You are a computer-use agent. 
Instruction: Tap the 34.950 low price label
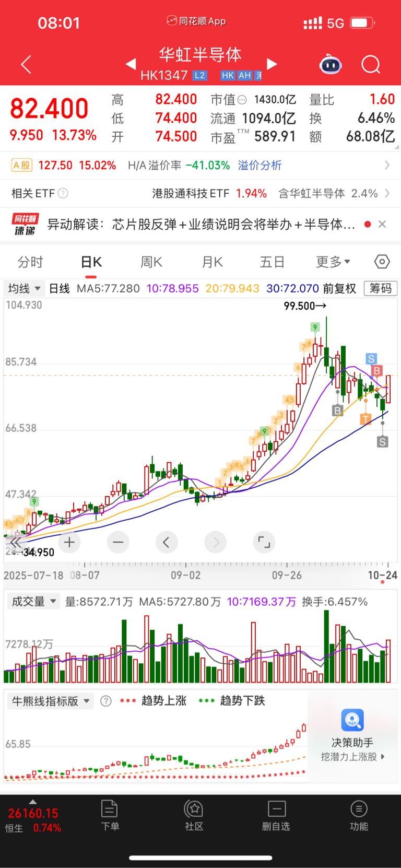point(39,552)
